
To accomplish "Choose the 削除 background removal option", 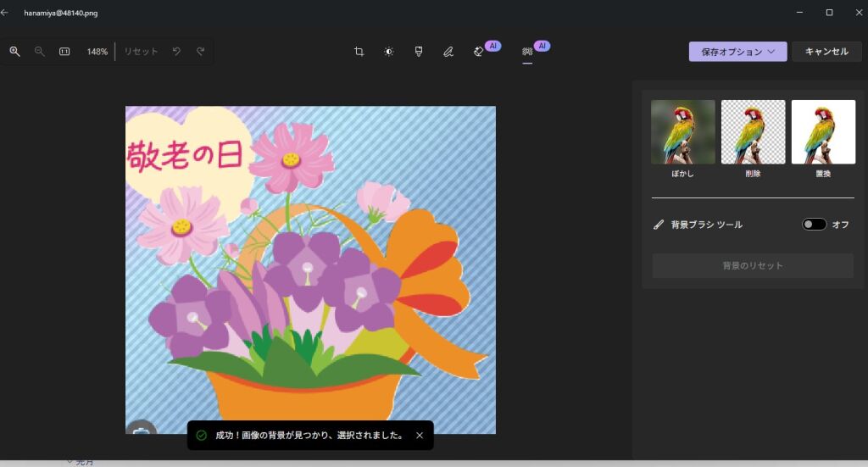I will point(753,132).
